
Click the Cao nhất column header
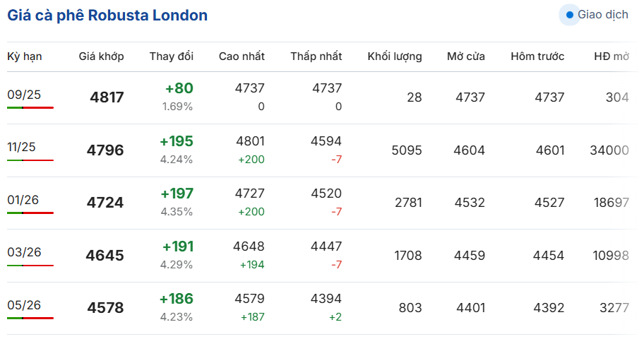pyautogui.click(x=241, y=56)
